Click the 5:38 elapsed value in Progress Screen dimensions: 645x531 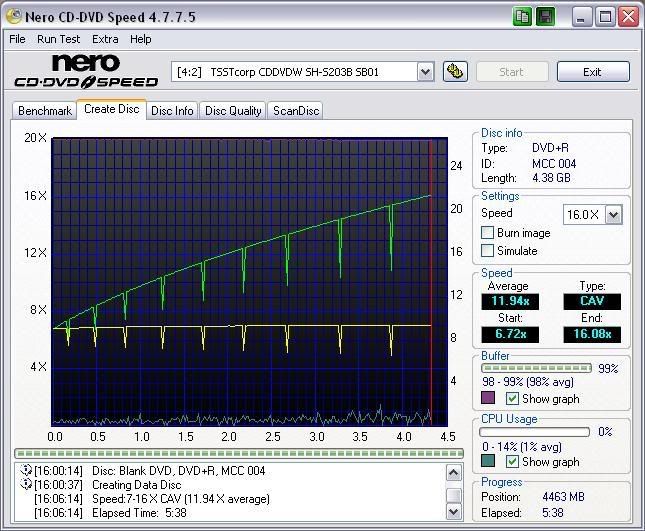553,512
